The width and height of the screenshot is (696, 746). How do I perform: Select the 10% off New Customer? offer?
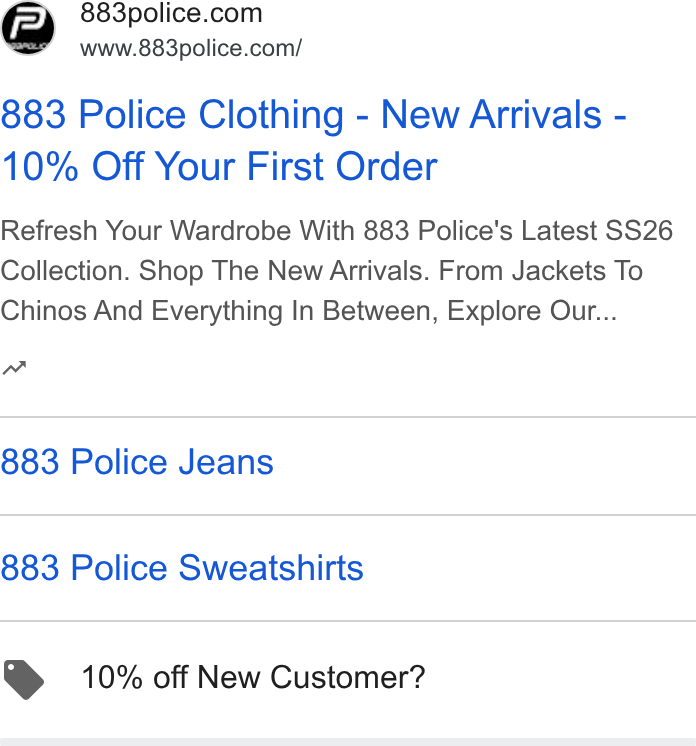tap(253, 677)
